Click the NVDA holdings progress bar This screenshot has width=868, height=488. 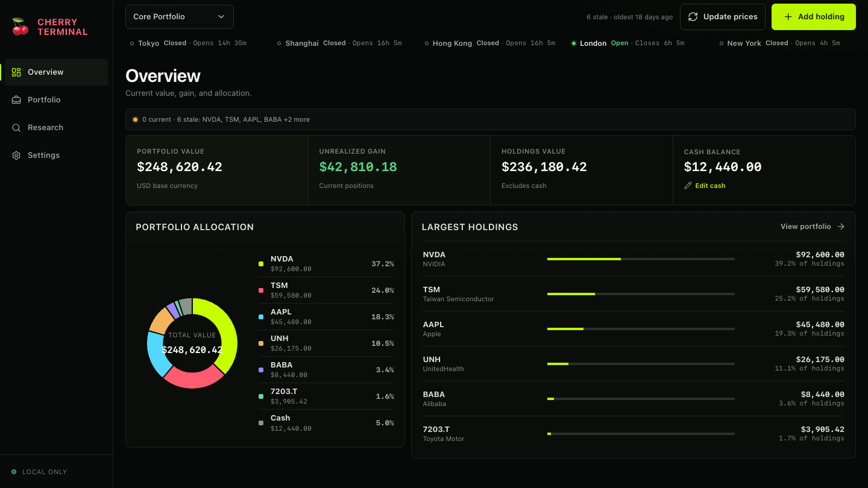click(x=641, y=259)
